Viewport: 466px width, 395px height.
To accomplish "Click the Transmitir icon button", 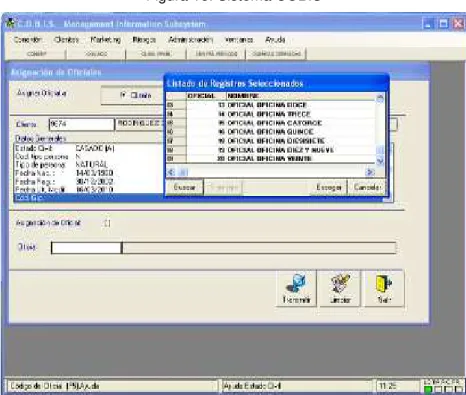I will 296,288.
